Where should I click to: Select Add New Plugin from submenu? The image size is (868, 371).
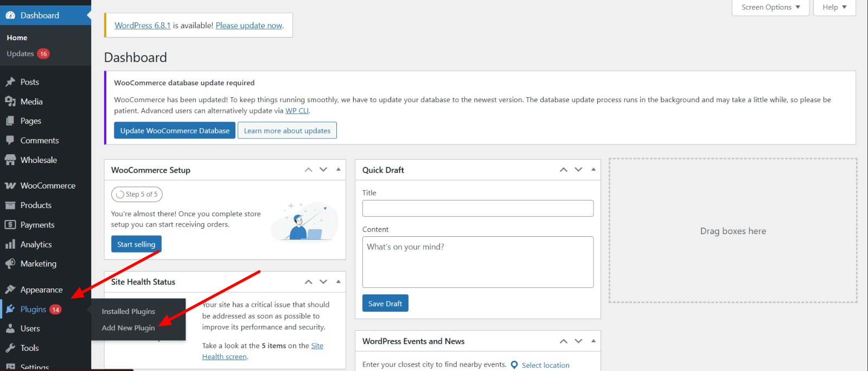128,328
